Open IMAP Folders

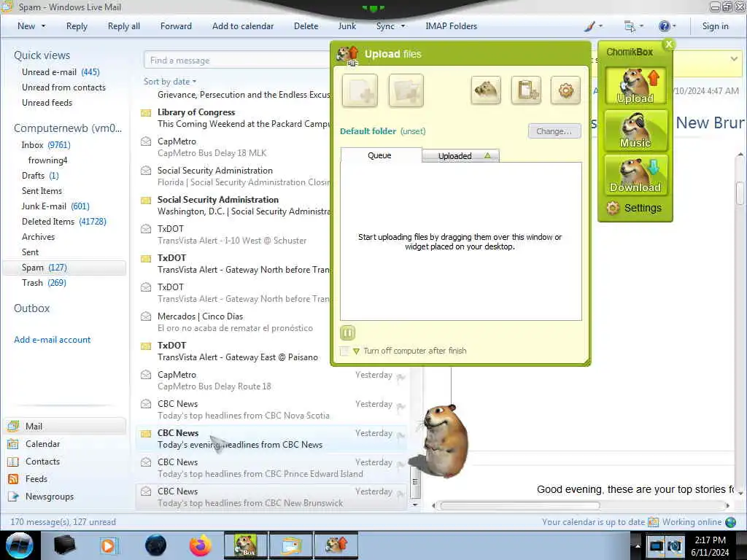tap(451, 26)
